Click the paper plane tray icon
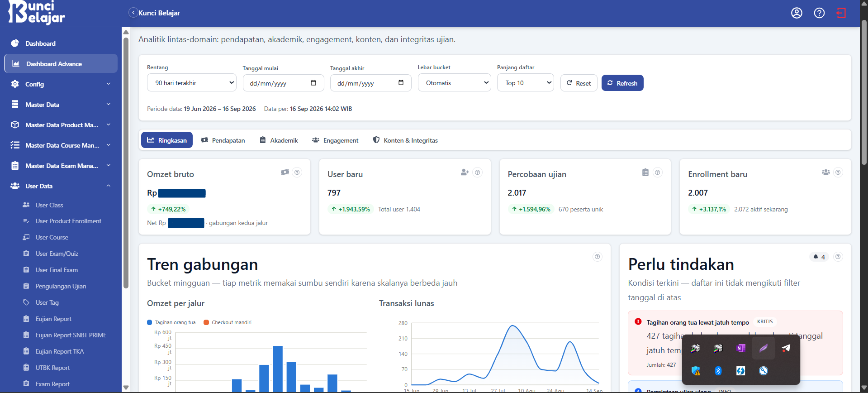Image resolution: width=868 pixels, height=393 pixels. [786, 348]
